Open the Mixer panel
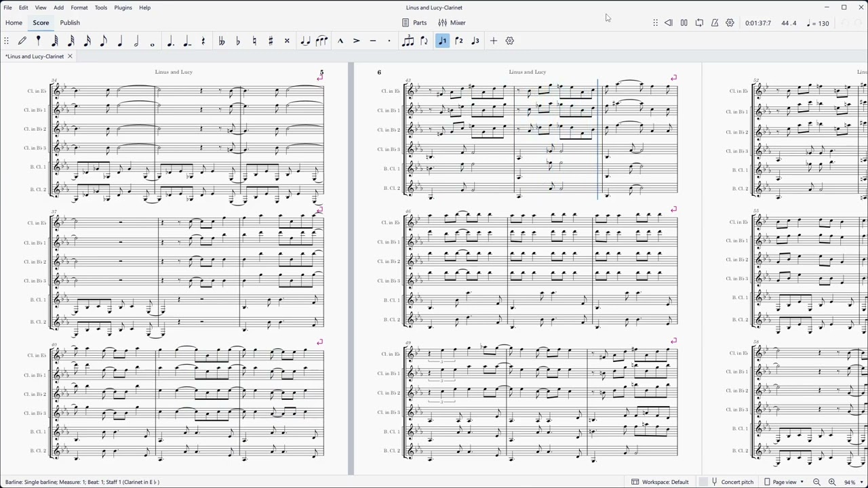The width and height of the screenshot is (868, 488). click(452, 22)
